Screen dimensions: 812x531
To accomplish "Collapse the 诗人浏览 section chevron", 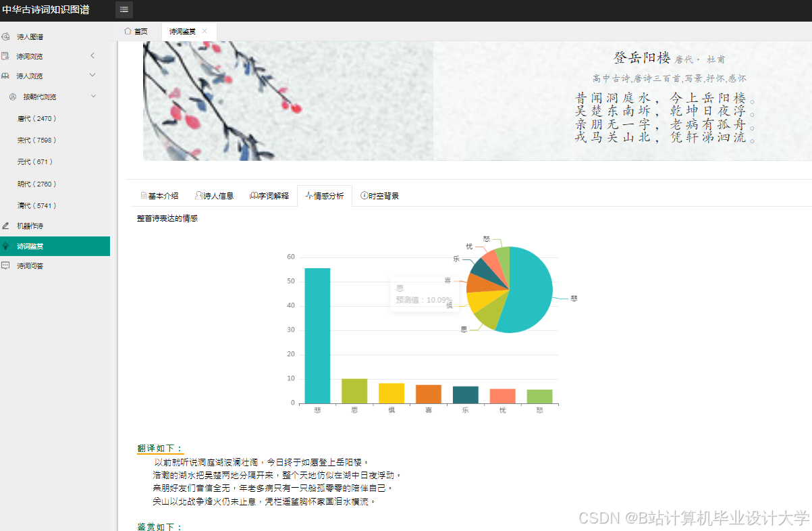I will click(92, 75).
